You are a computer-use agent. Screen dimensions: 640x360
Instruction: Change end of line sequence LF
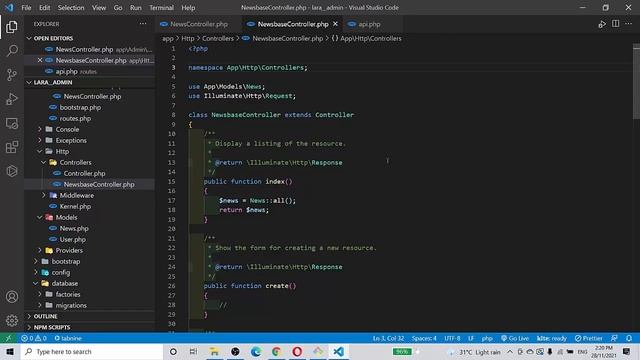click(471, 338)
